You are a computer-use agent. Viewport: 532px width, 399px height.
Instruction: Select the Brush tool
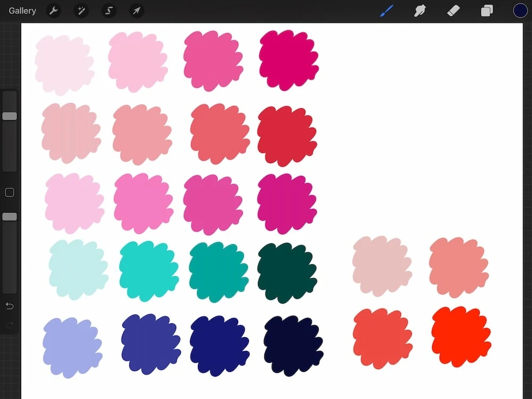(387, 11)
